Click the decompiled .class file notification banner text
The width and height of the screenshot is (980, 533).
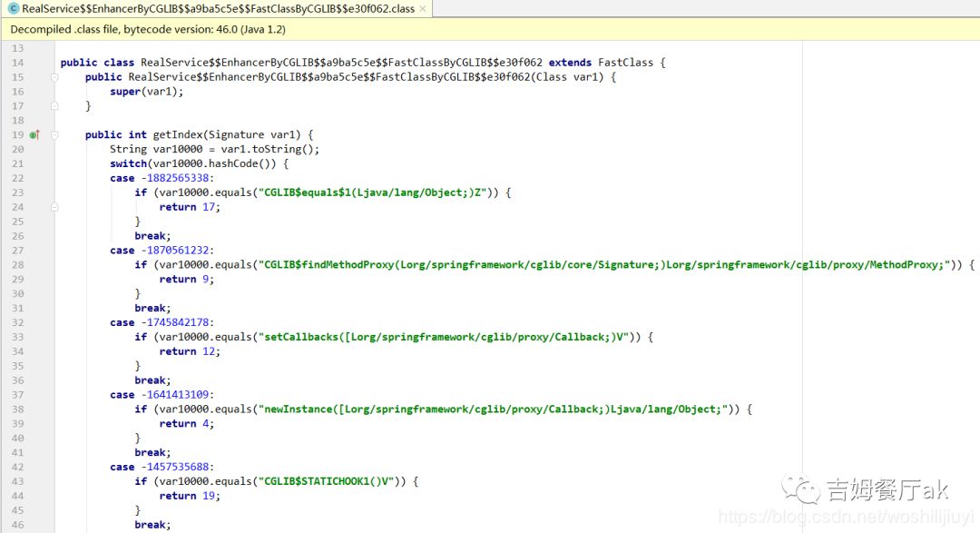[x=148, y=29]
